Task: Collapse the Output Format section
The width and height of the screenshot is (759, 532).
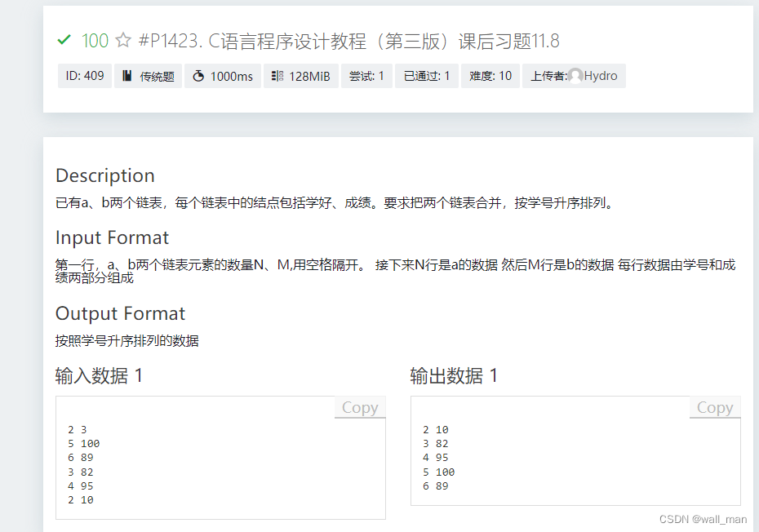Action: [120, 313]
